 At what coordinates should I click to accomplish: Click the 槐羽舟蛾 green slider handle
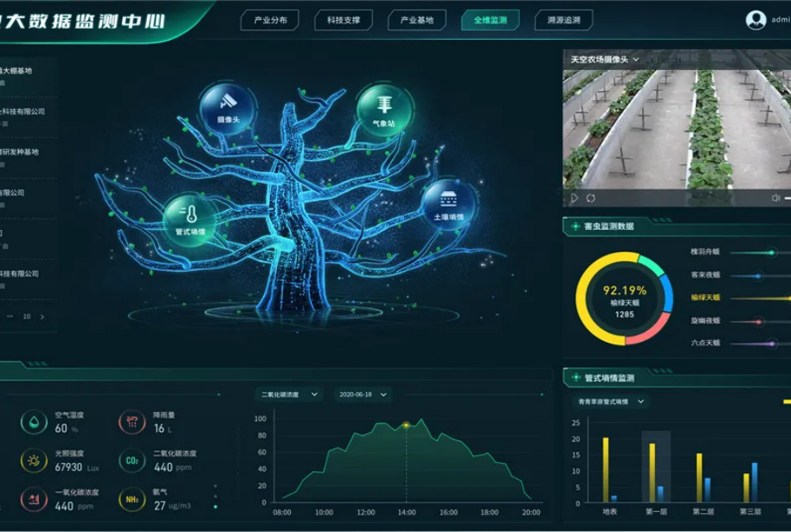click(771, 253)
